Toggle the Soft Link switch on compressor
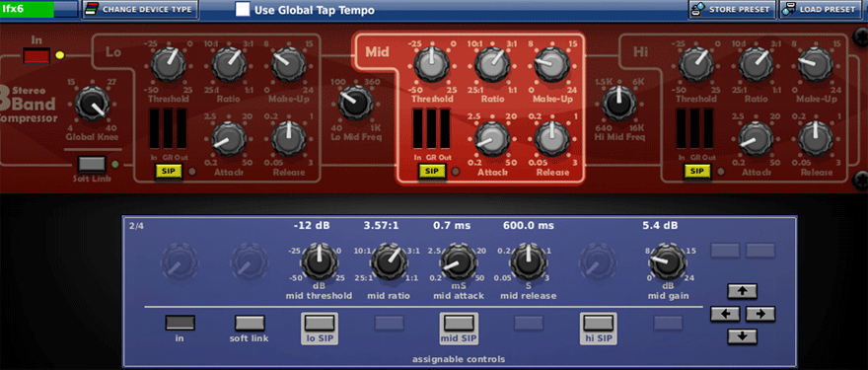This screenshot has height=370, width=868. pos(92,164)
